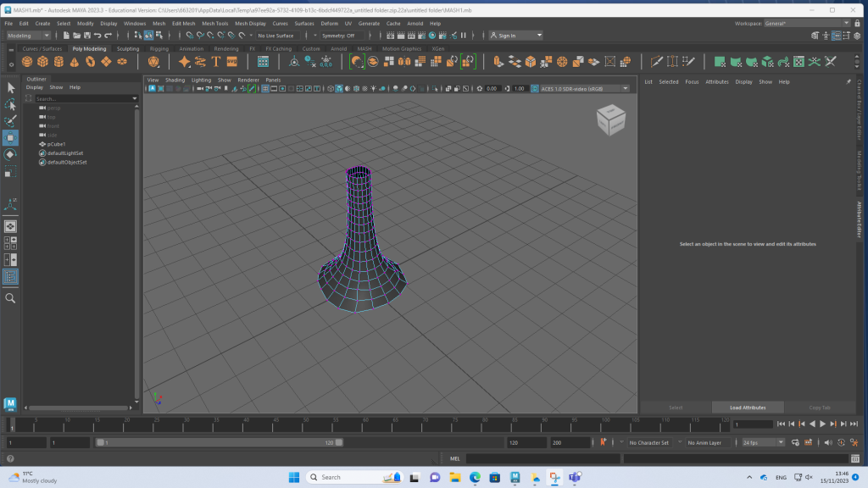The height and width of the screenshot is (488, 868).
Task: Click the go to start of playback range button
Action: [781, 424]
